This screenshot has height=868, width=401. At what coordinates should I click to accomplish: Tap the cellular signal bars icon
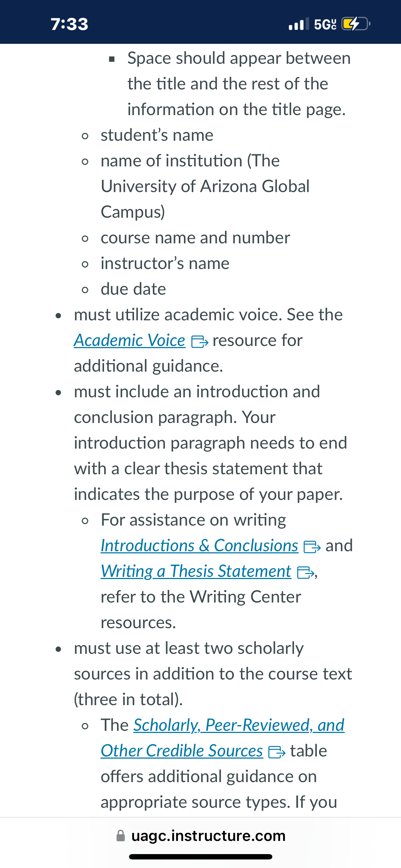pyautogui.click(x=297, y=24)
